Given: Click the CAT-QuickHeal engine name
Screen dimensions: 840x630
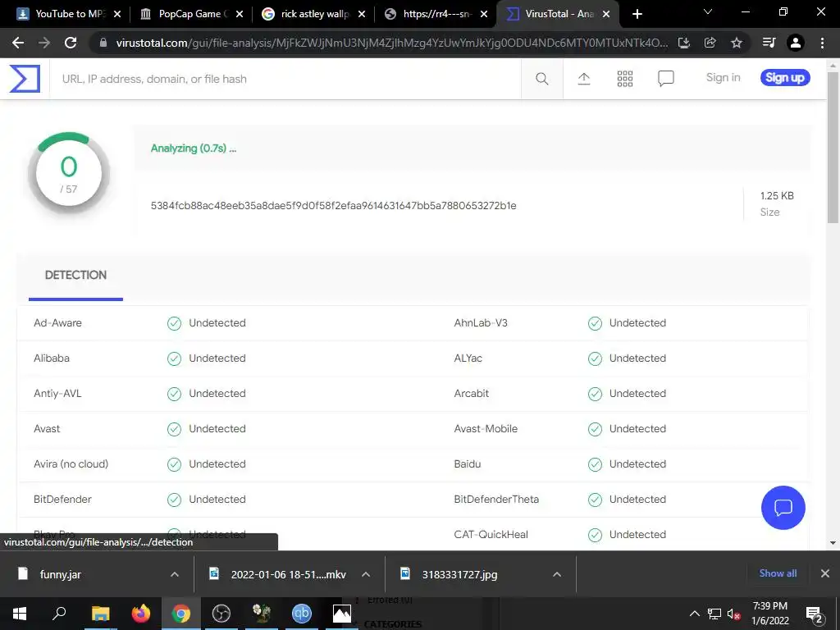Looking at the screenshot, I should coord(491,535).
